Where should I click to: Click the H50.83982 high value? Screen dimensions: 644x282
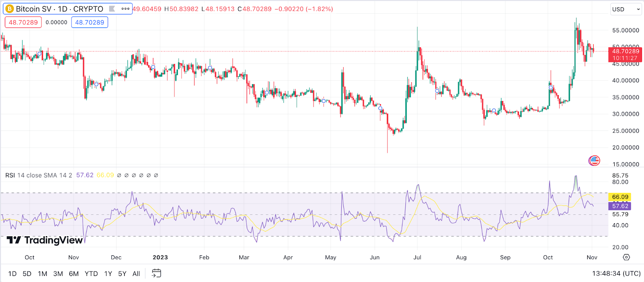pyautogui.click(x=181, y=9)
